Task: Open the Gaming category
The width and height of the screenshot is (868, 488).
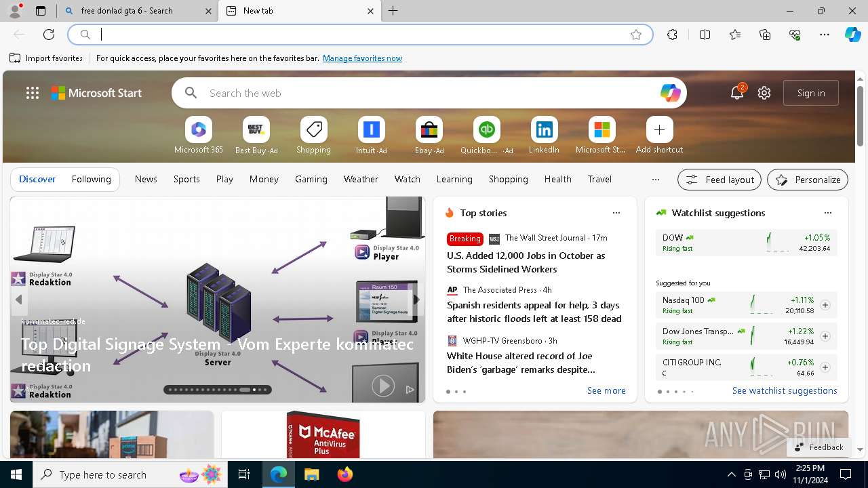Action: 311,180
